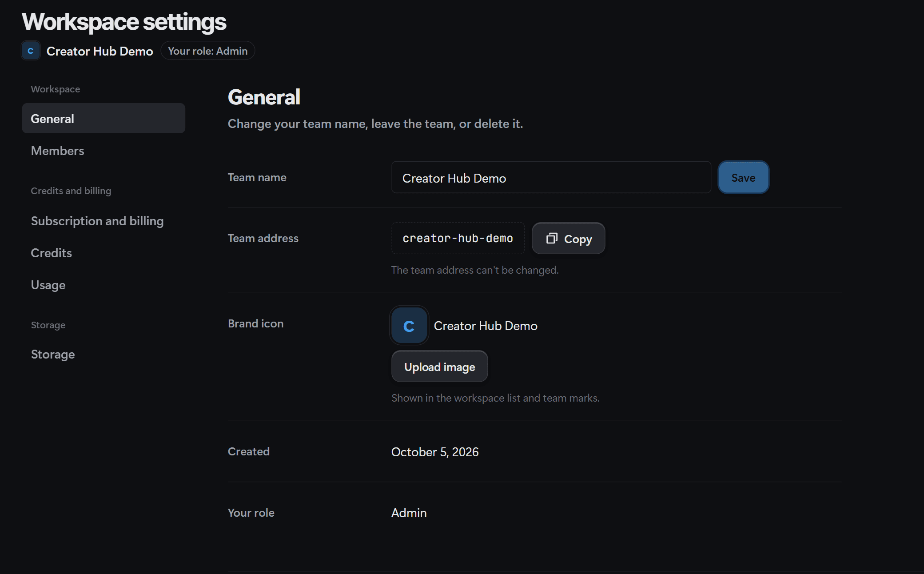Click the 'General' page heading

[x=264, y=97]
